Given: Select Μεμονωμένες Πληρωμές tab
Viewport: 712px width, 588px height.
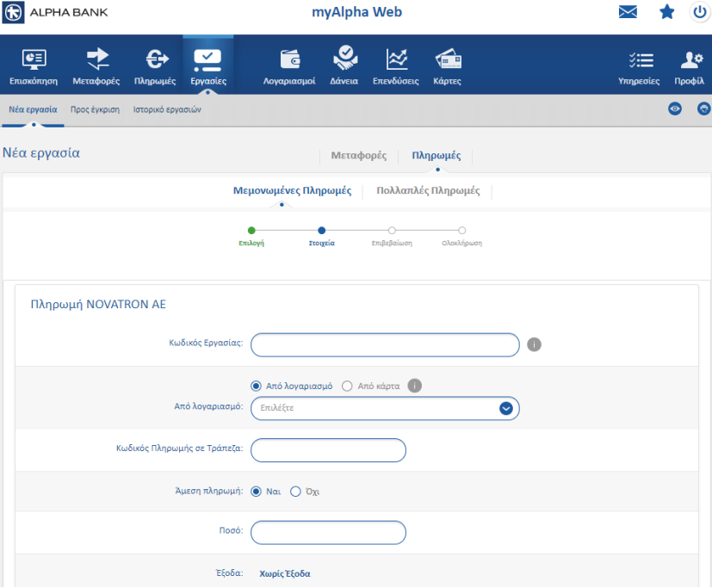Looking at the screenshot, I should click(x=292, y=191).
